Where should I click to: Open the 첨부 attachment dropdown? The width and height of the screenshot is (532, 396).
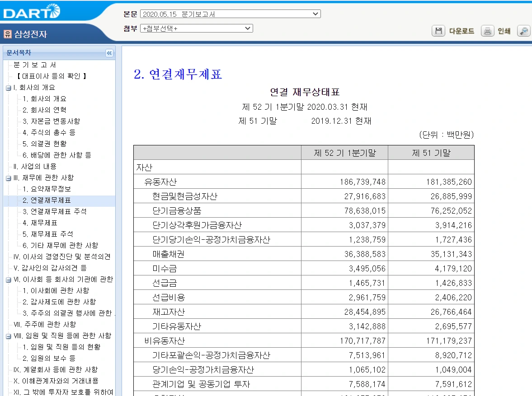pos(196,28)
